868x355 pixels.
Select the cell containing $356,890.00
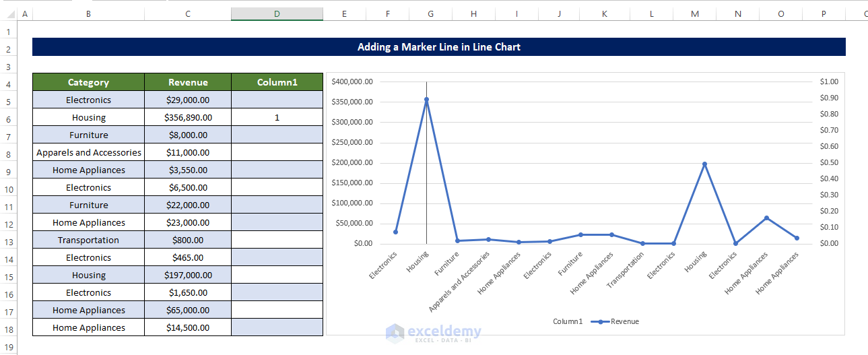(188, 117)
